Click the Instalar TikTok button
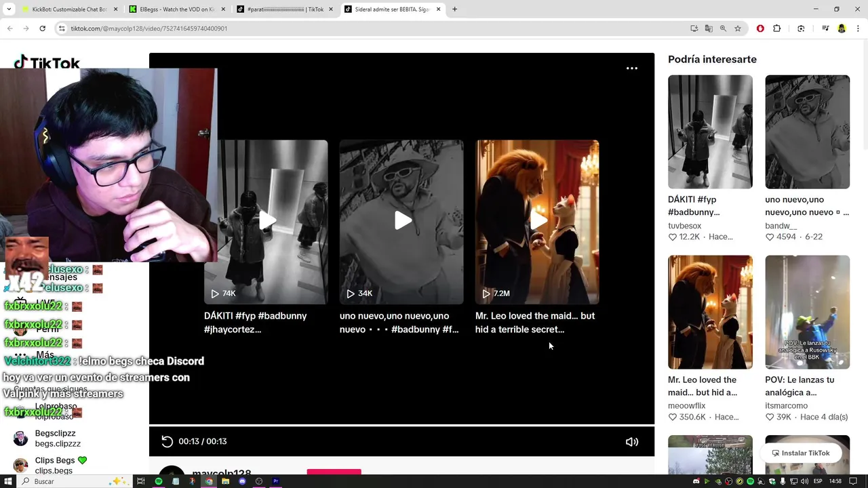868x488 pixels. pos(800,453)
